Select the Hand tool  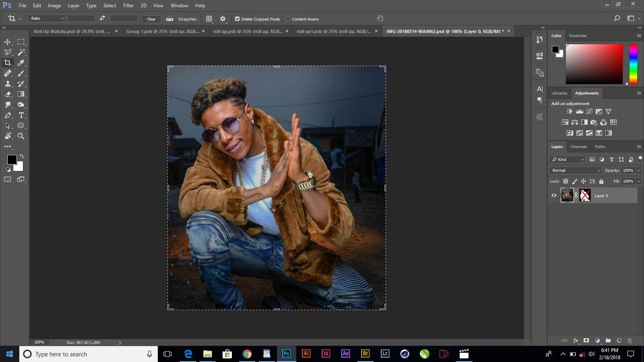click(x=8, y=136)
